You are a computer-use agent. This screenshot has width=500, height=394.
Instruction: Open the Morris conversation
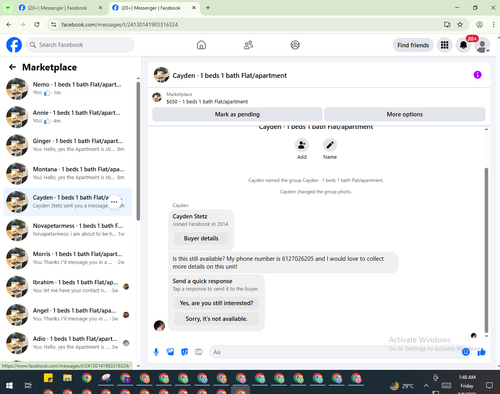coord(68,258)
